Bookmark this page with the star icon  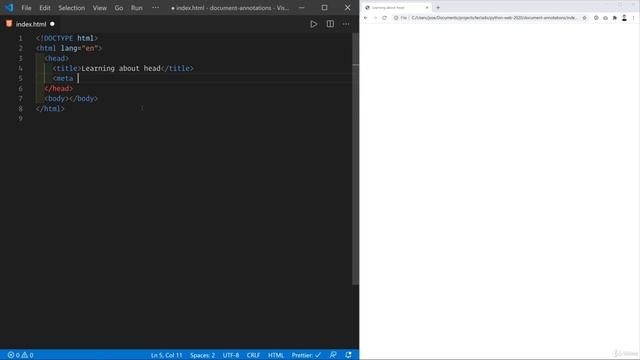(x=584, y=18)
